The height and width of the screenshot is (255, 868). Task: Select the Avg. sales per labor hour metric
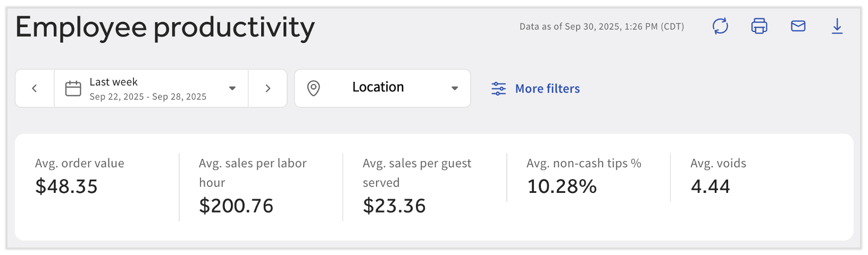[253, 186]
